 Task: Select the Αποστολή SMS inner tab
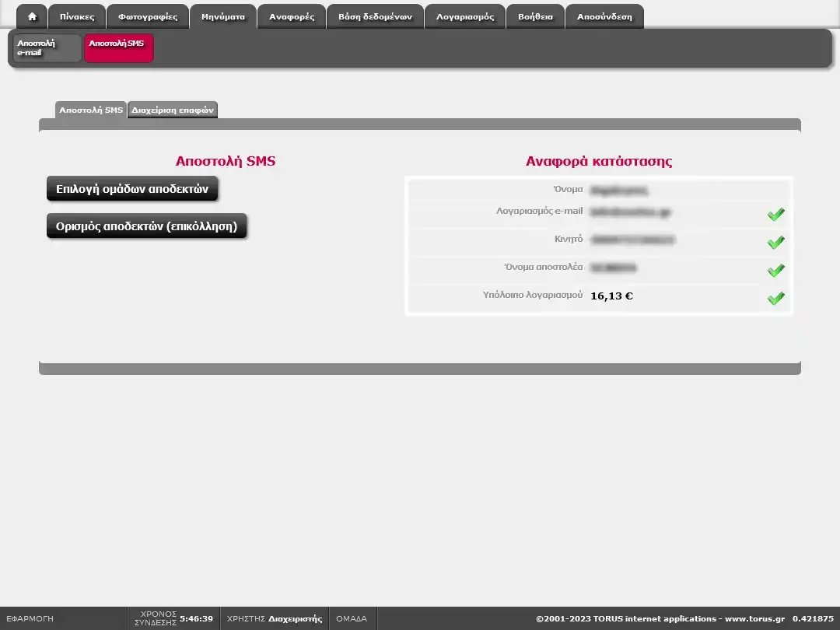[x=91, y=110]
